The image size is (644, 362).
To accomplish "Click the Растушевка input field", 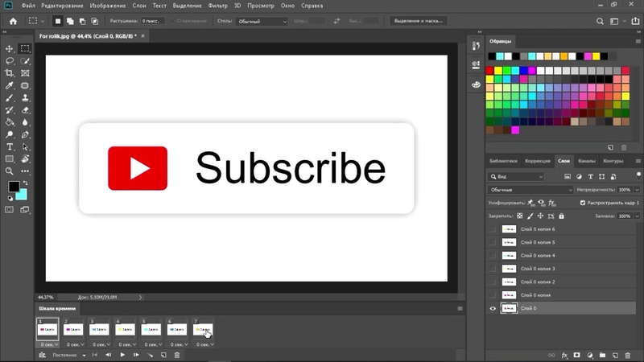I will (x=152, y=21).
